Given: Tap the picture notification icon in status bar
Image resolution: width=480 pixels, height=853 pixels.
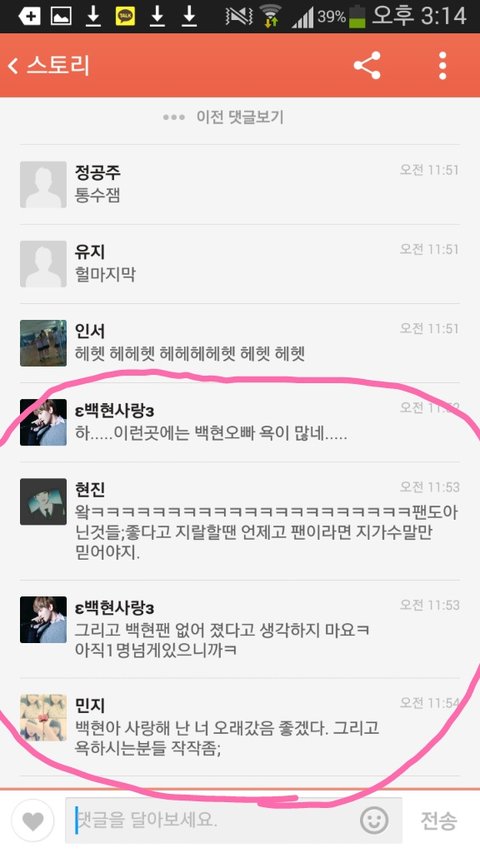Looking at the screenshot, I should click(x=61, y=16).
